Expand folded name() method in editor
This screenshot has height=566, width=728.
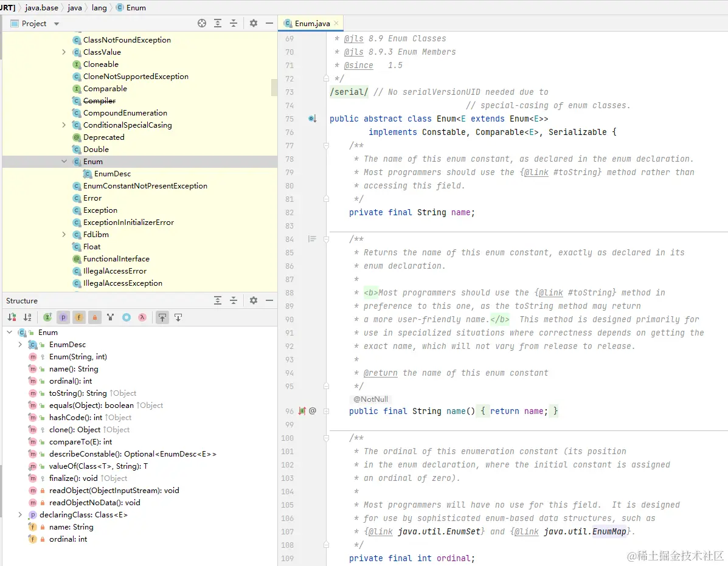tap(327, 411)
